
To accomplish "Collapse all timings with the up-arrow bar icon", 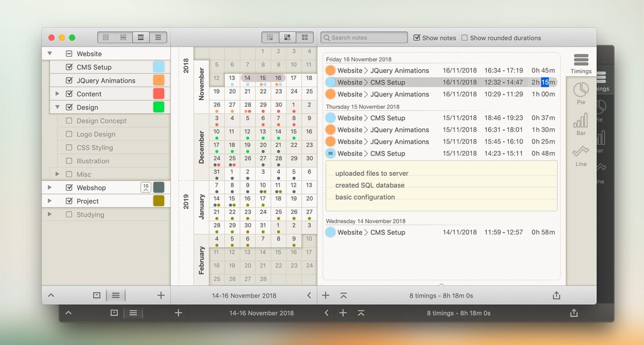I will click(x=343, y=296).
